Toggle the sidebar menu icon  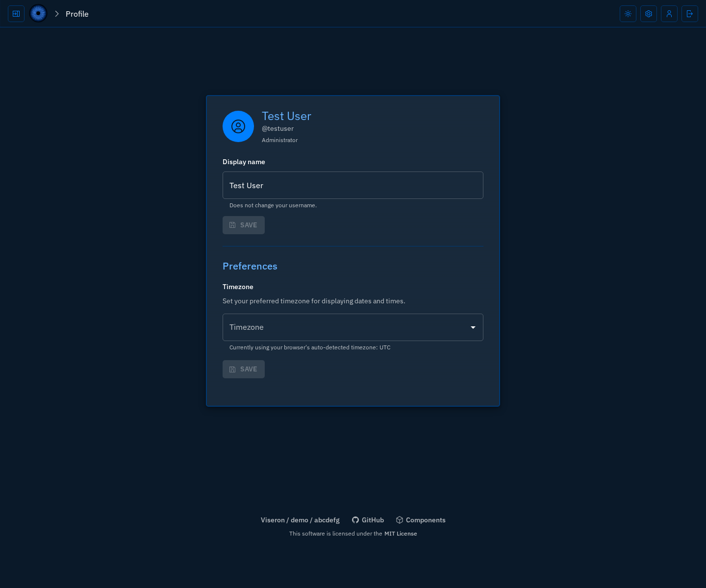[16, 14]
